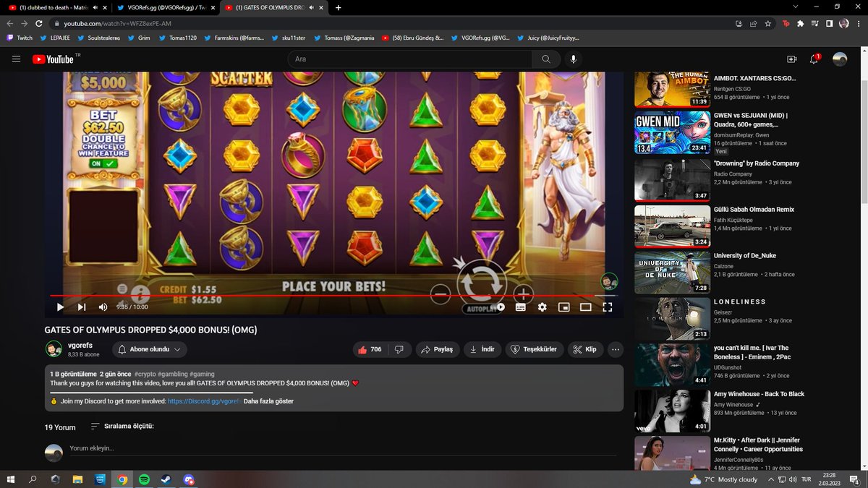Enter fullscreen video mode

[x=608, y=307]
